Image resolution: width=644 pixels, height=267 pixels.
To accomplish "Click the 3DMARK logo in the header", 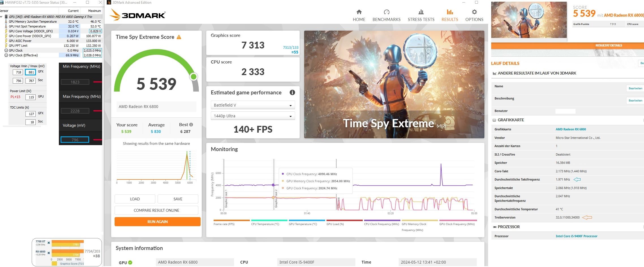I will point(138,15).
